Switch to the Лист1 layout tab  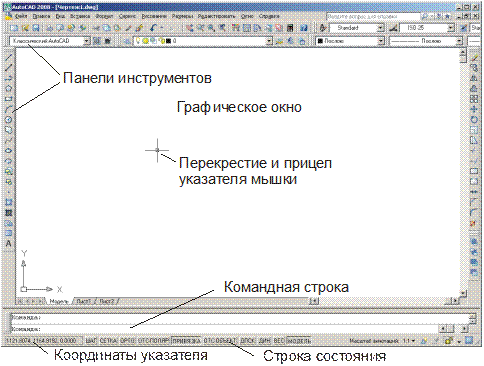pyautogui.click(x=83, y=301)
